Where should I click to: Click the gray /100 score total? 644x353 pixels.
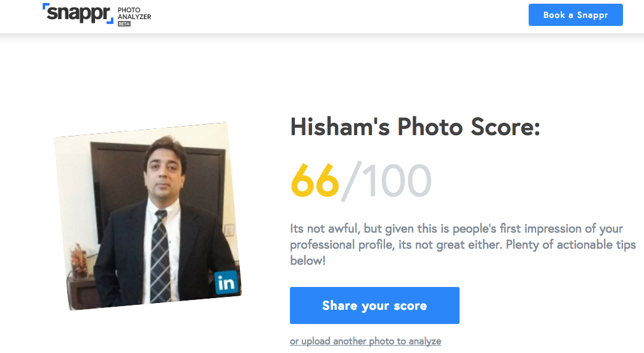coord(387,181)
